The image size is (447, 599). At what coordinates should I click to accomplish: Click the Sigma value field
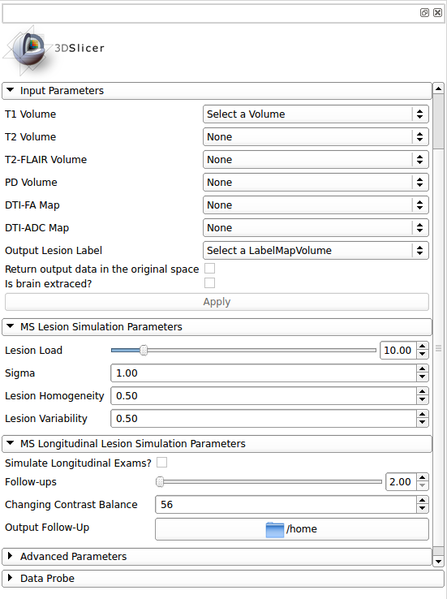tap(264, 373)
